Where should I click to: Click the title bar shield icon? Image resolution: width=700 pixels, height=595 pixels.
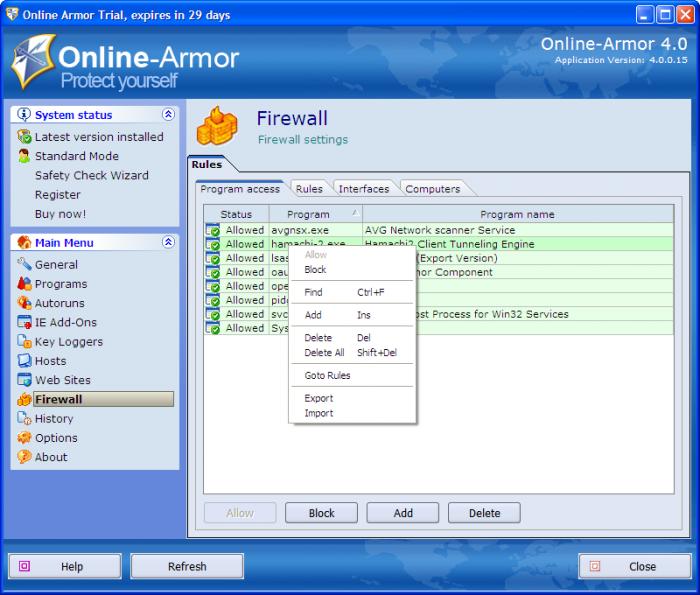[x=12, y=14]
